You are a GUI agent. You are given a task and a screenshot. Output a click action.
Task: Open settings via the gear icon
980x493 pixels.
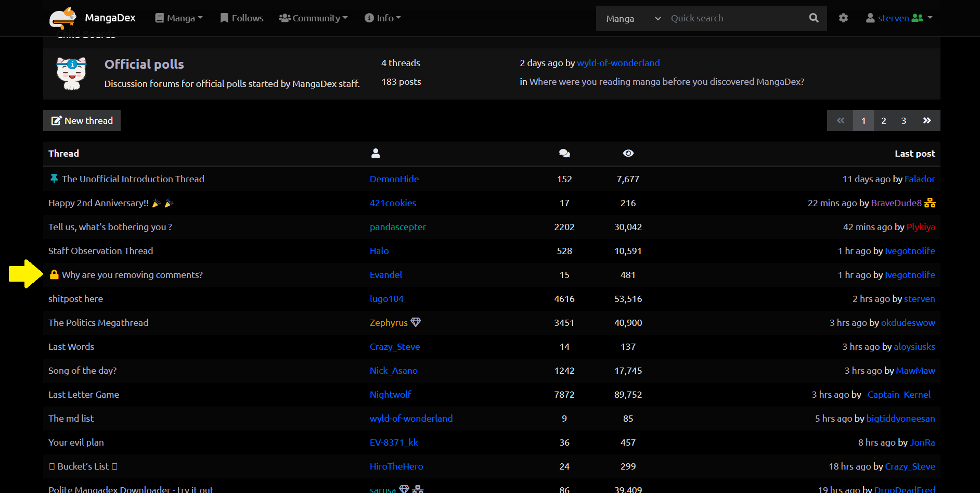coord(843,18)
